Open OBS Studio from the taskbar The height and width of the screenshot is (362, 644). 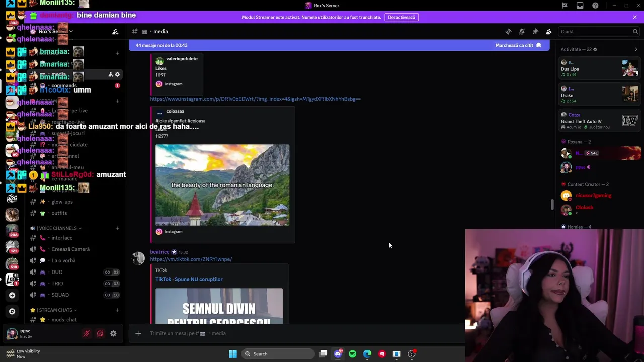tap(412, 354)
